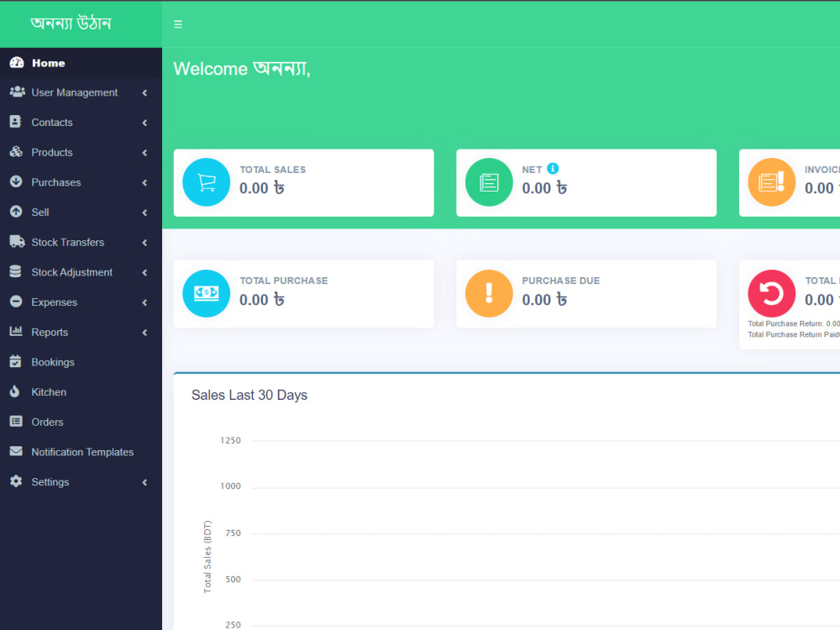This screenshot has height=630, width=840.
Task: Click the অনন্যা উঠান brand logo link
Action: tap(71, 24)
